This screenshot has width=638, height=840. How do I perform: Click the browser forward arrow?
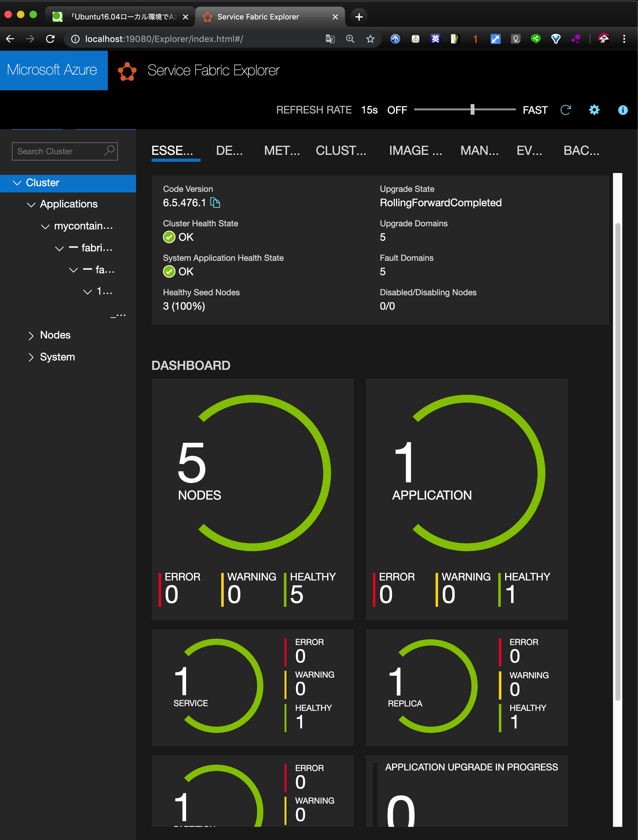point(30,39)
